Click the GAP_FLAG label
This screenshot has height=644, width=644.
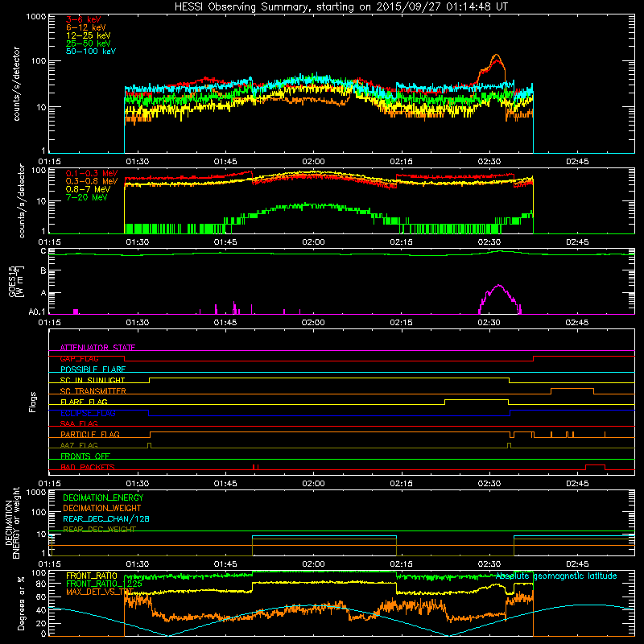[79, 358]
